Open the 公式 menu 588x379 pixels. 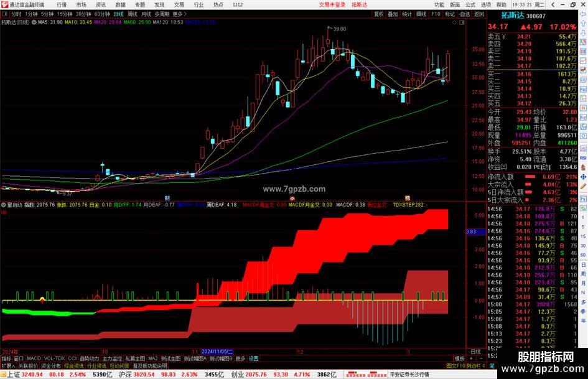point(470,4)
